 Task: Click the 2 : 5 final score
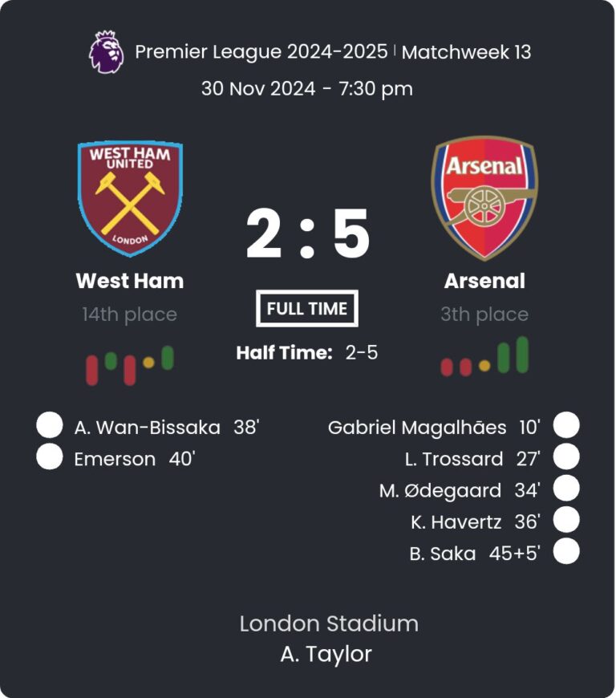[x=307, y=235]
